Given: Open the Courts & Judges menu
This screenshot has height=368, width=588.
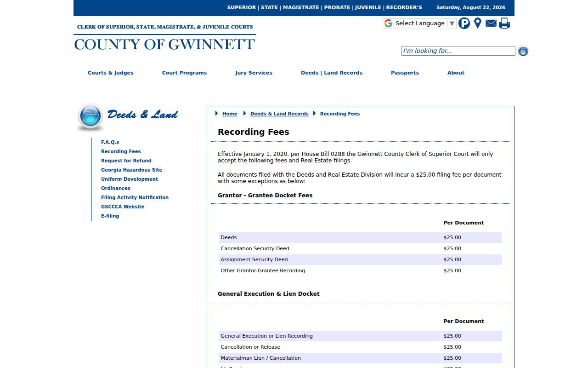Looking at the screenshot, I should click(x=111, y=73).
